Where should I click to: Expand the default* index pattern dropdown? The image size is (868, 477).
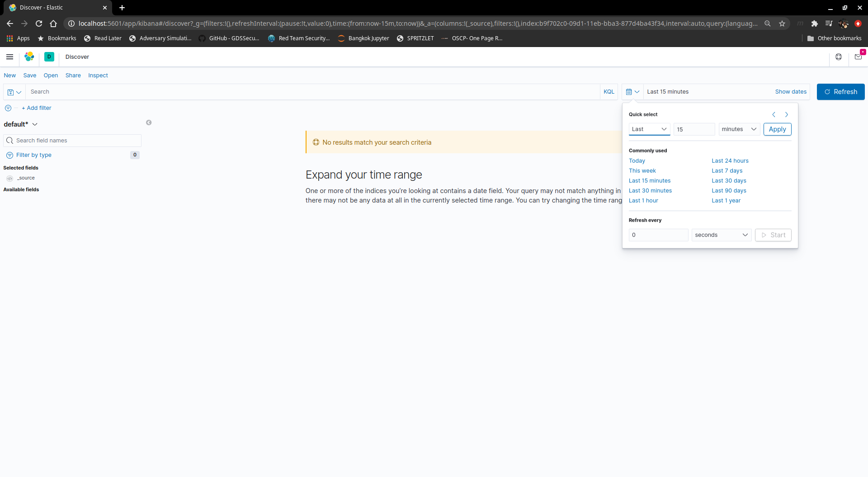point(21,124)
